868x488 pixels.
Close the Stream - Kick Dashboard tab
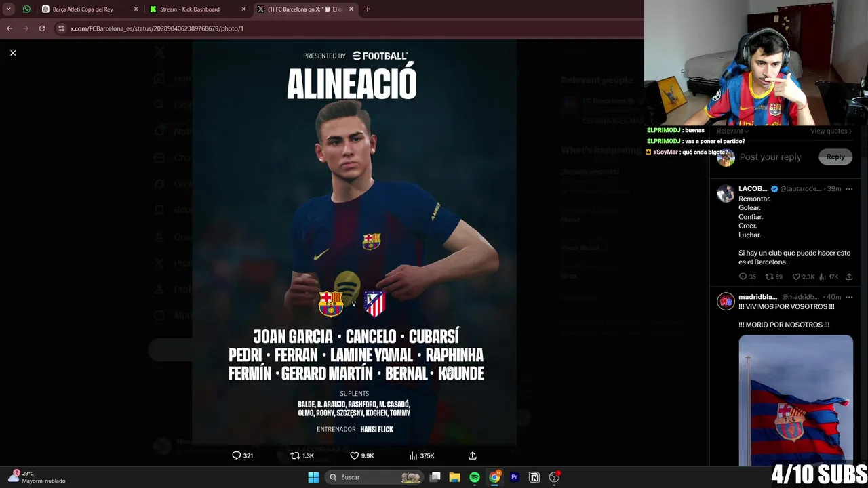(x=243, y=9)
